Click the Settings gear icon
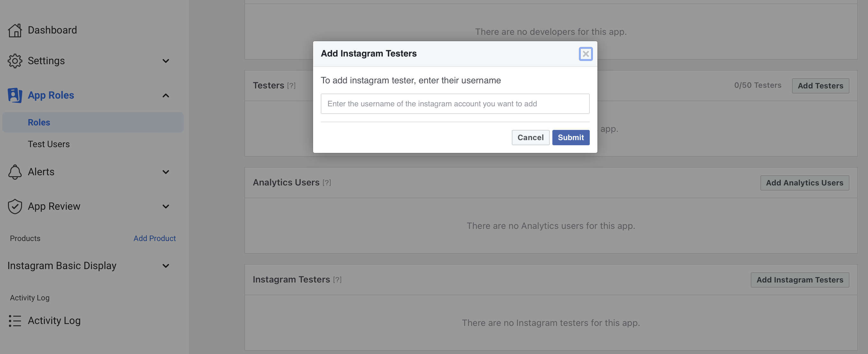Screen dimensions: 868x354 coord(15,61)
